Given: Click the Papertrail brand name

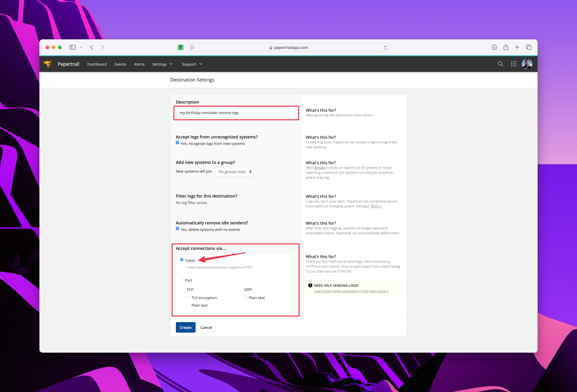Looking at the screenshot, I should coord(68,64).
